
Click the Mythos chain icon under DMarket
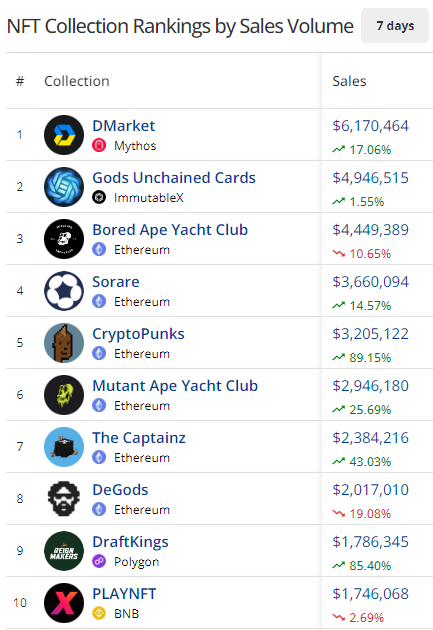(99, 145)
